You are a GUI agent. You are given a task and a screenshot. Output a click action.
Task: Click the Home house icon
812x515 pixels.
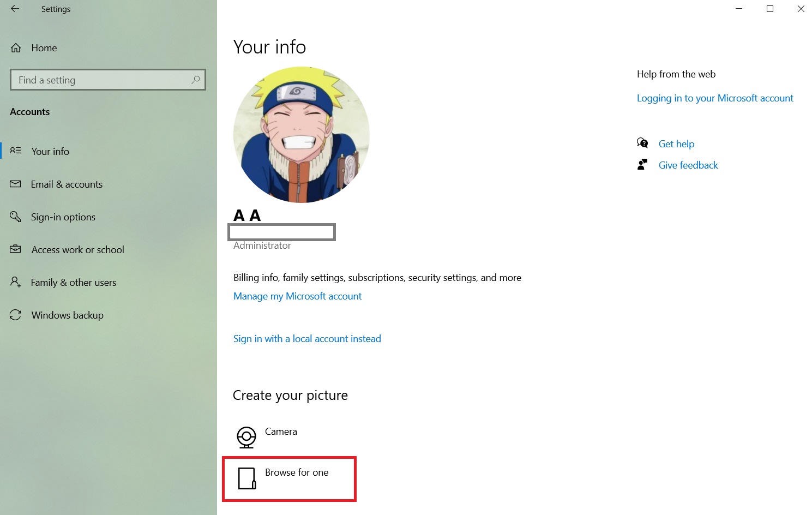pyautogui.click(x=16, y=48)
